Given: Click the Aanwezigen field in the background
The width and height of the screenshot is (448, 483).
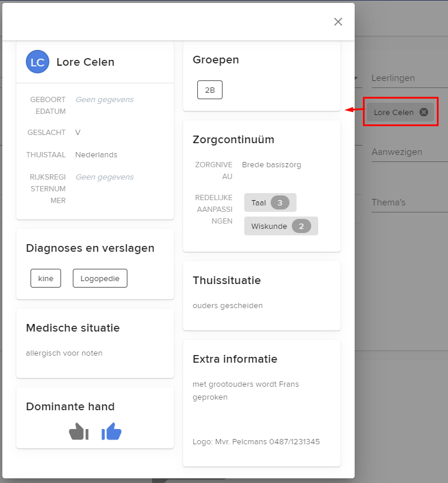Looking at the screenshot, I should click(409, 152).
